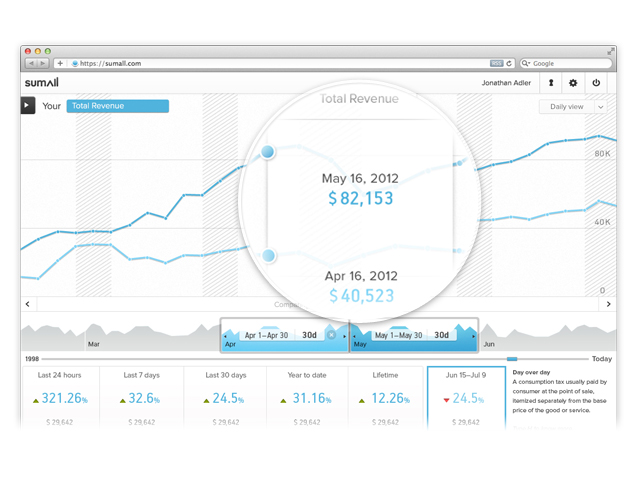Click the browser back arrow button

[31, 63]
